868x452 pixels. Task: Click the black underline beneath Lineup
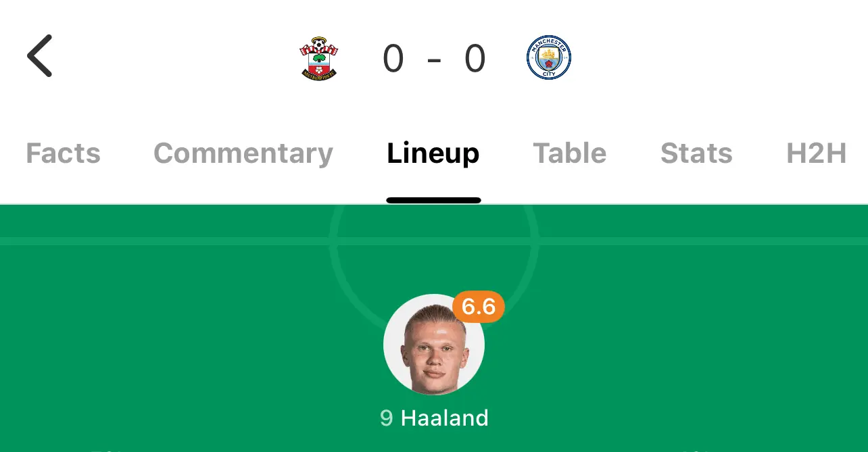[433, 200]
